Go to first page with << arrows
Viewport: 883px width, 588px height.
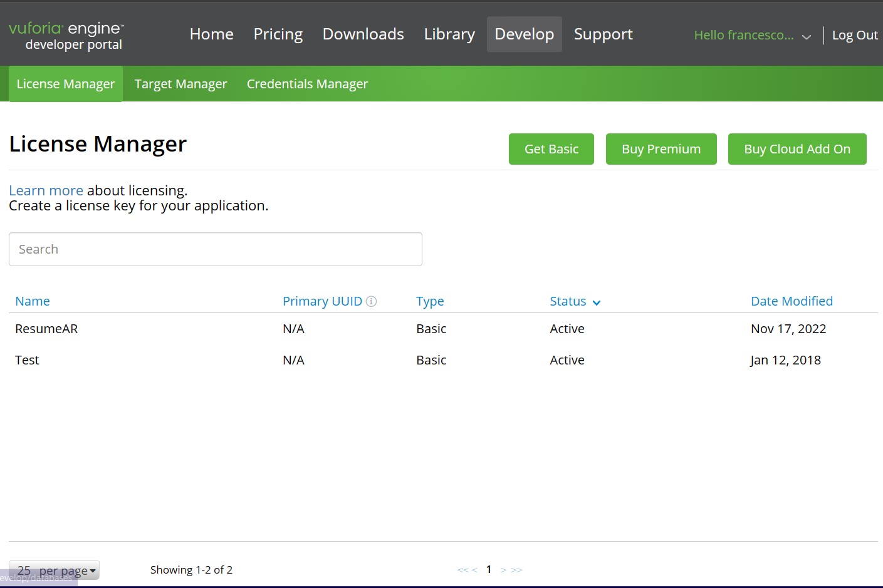point(462,570)
